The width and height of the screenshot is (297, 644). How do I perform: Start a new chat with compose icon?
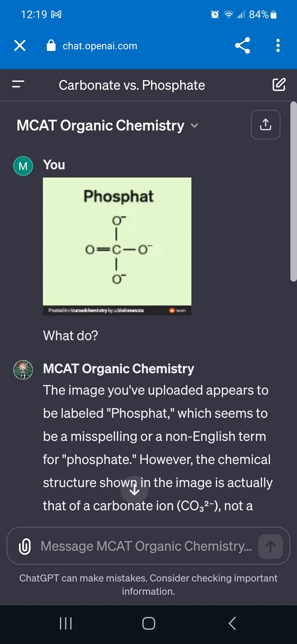pos(279,85)
